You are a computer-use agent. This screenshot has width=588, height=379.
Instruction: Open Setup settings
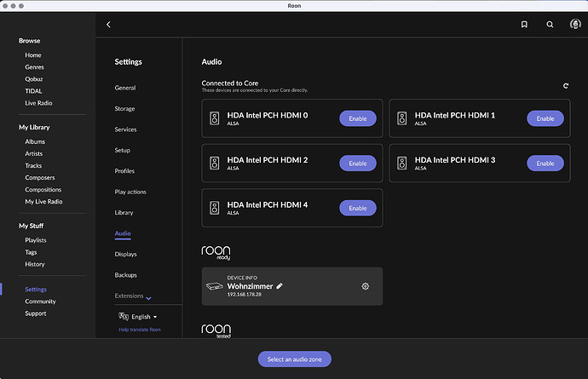pos(123,150)
